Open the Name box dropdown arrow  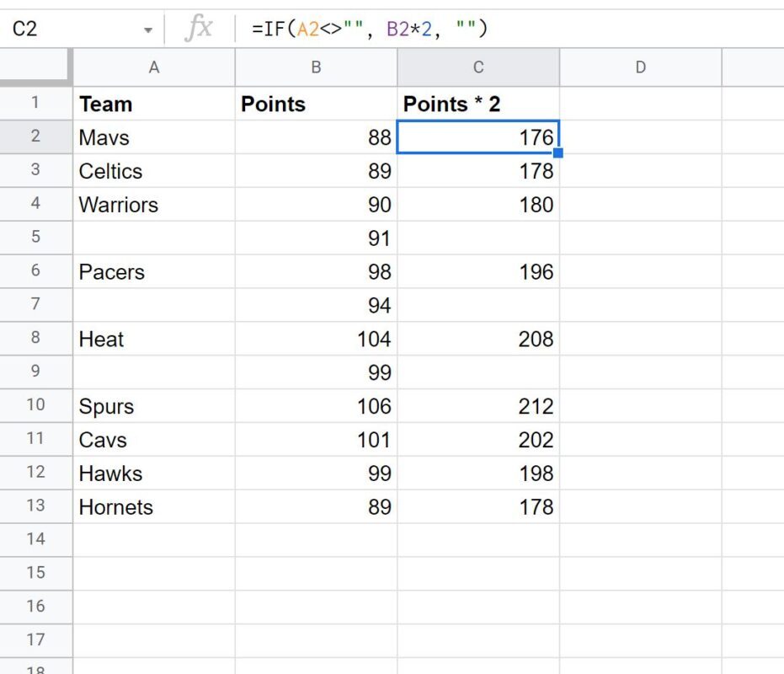point(148,30)
